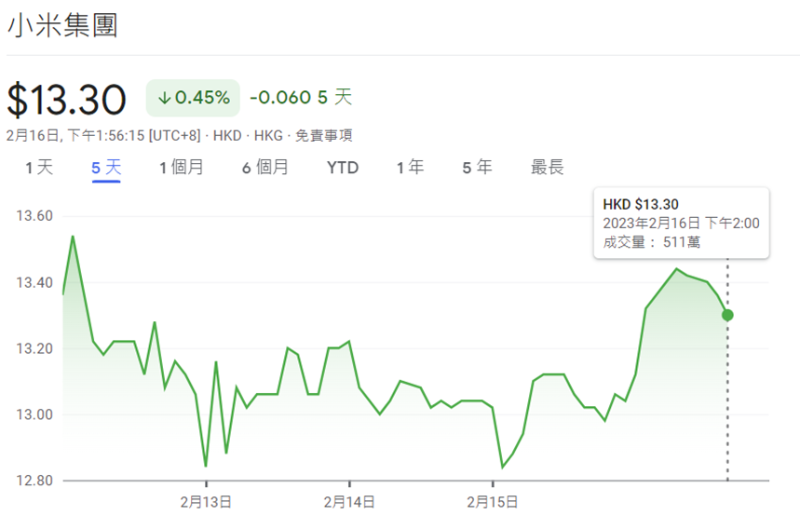This screenshot has width=800, height=529.
Task: Click the 2月13日 date axis label
Action: coord(206,501)
